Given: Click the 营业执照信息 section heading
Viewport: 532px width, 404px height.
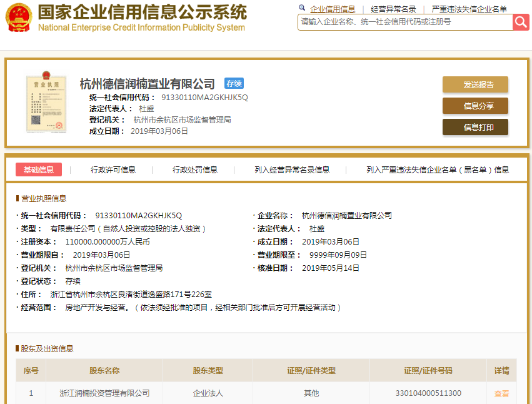Looking at the screenshot, I should tap(44, 199).
